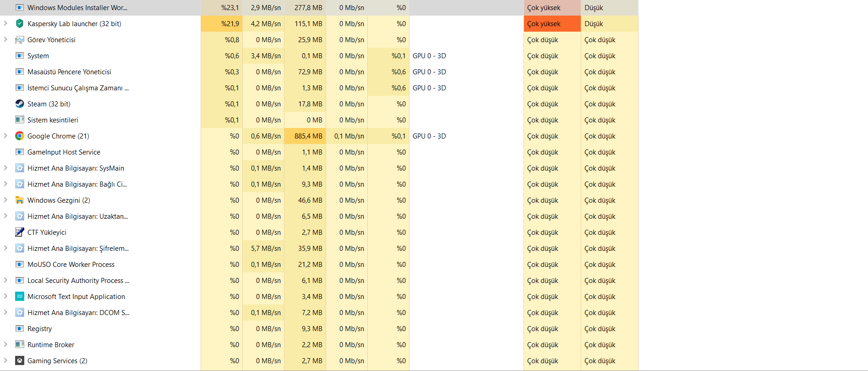Click the SysMain service gear icon

point(19,168)
